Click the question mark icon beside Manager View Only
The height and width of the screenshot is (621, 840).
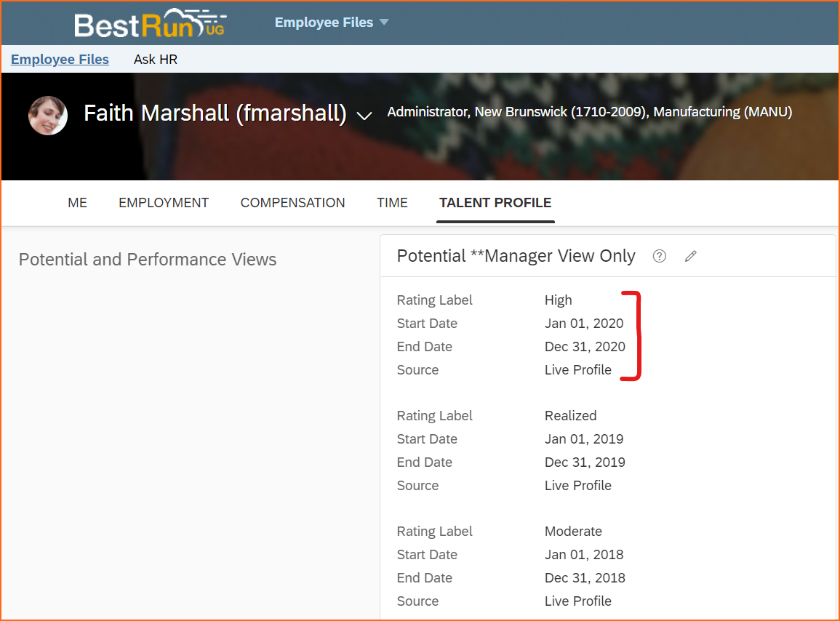click(659, 256)
